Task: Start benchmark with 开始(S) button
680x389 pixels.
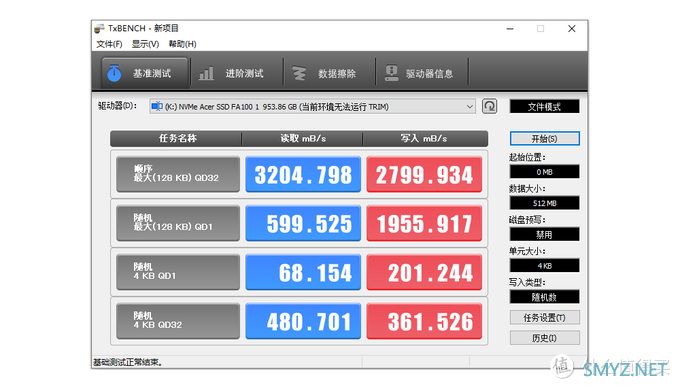Action: tap(544, 139)
